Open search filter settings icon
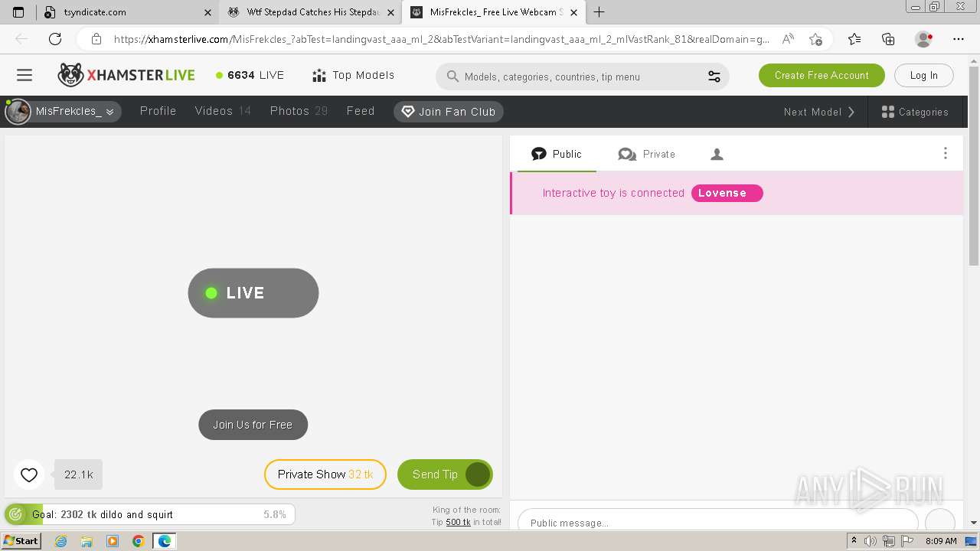This screenshot has height=551, width=980. tap(714, 77)
